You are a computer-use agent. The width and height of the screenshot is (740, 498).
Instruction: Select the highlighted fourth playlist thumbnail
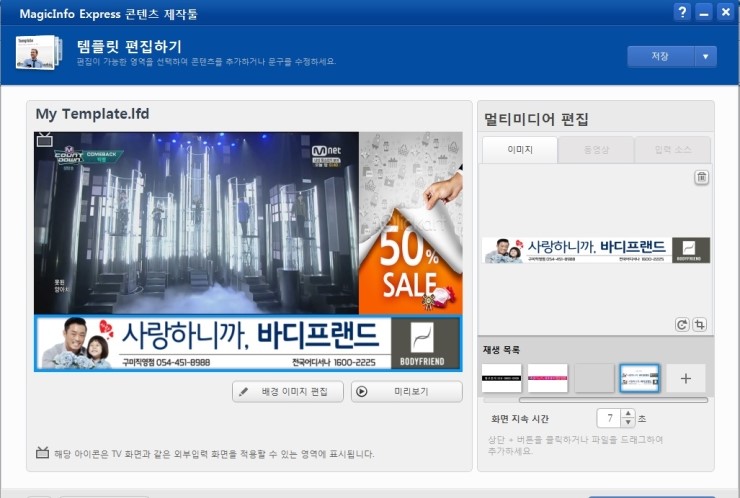click(639, 378)
